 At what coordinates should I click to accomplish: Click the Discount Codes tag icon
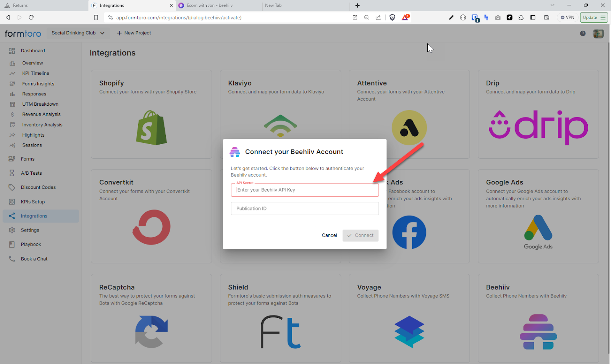tap(12, 187)
